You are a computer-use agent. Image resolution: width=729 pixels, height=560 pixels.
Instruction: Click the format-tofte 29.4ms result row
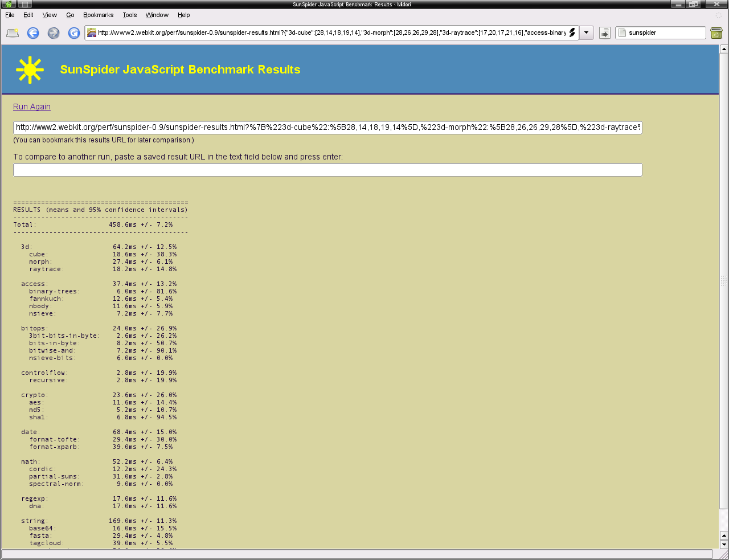pos(103,439)
